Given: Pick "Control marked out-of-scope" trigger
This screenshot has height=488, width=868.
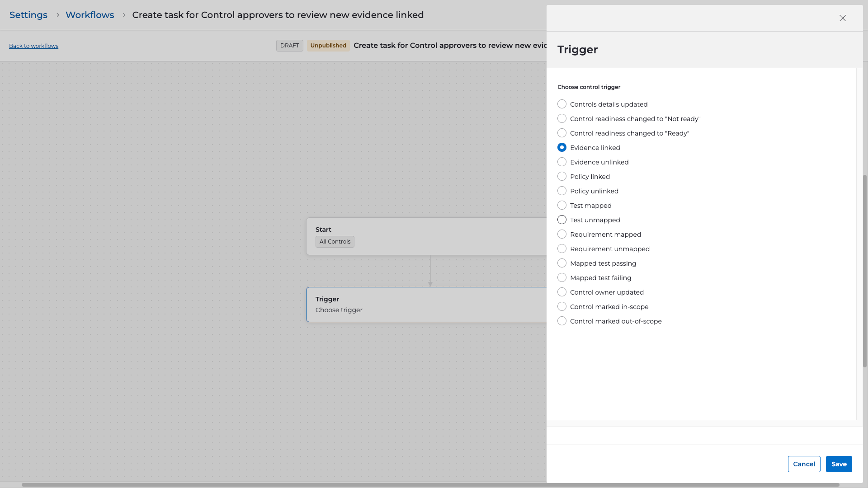Looking at the screenshot, I should [562, 321].
